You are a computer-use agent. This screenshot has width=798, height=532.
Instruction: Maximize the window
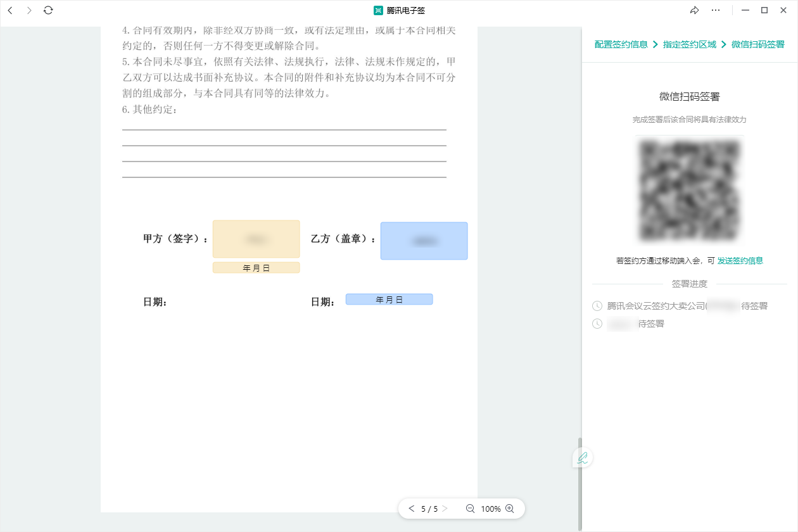(764, 10)
